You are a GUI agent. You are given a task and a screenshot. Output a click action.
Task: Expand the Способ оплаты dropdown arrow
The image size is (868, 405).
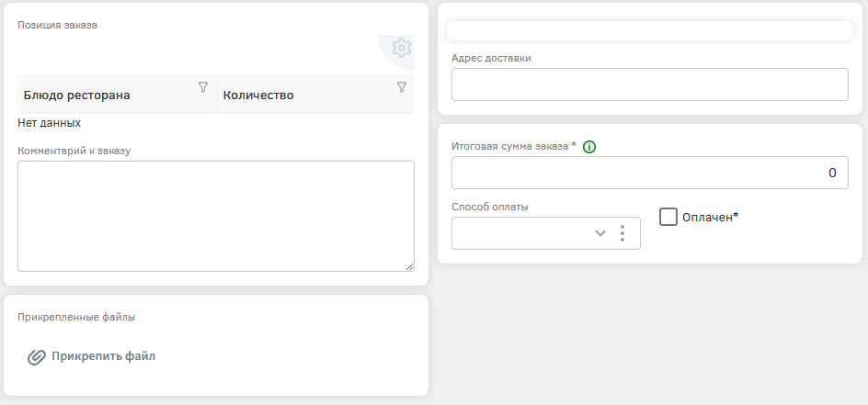coord(600,233)
